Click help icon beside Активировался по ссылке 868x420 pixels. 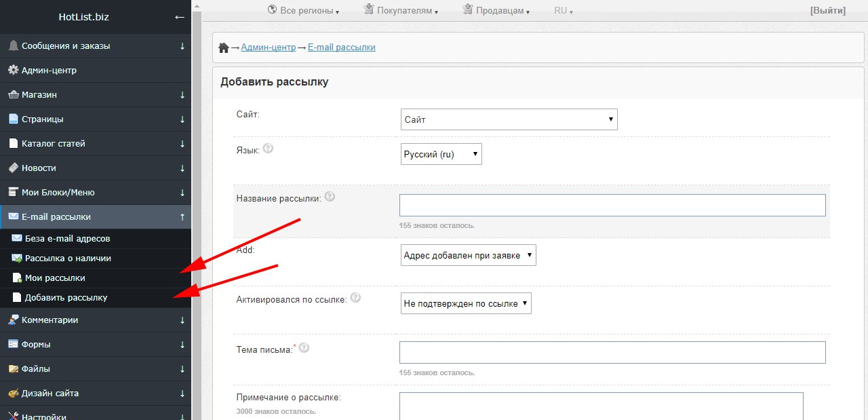pyautogui.click(x=355, y=298)
